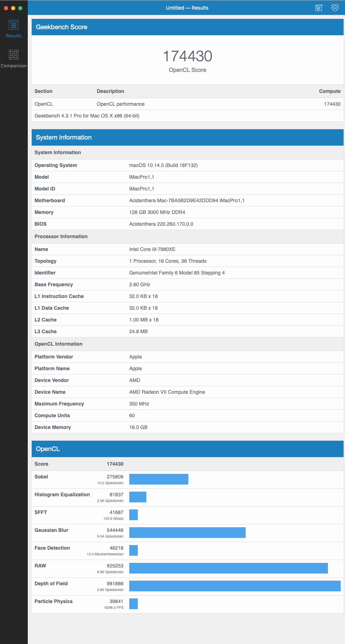
Task: Open the Results sidebar view
Action: point(14,29)
